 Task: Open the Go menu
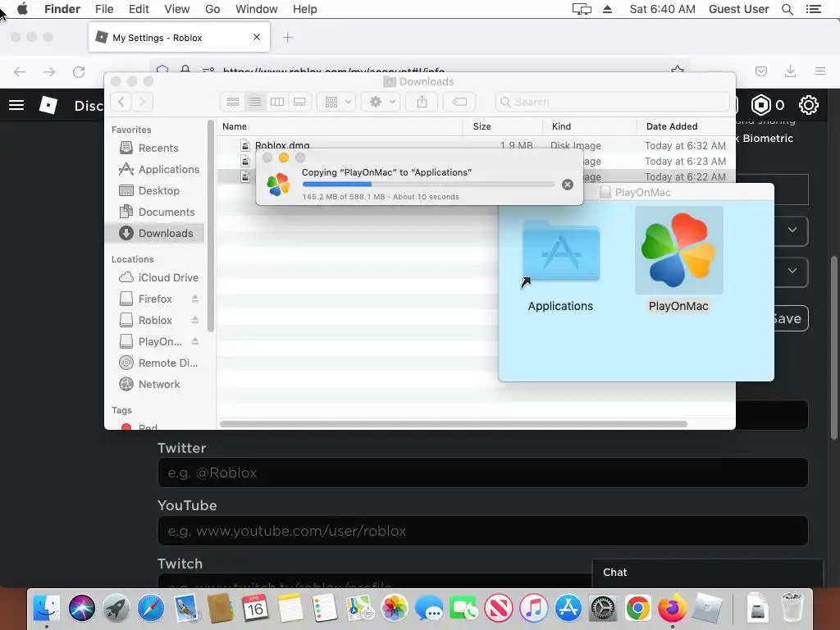[x=212, y=9]
